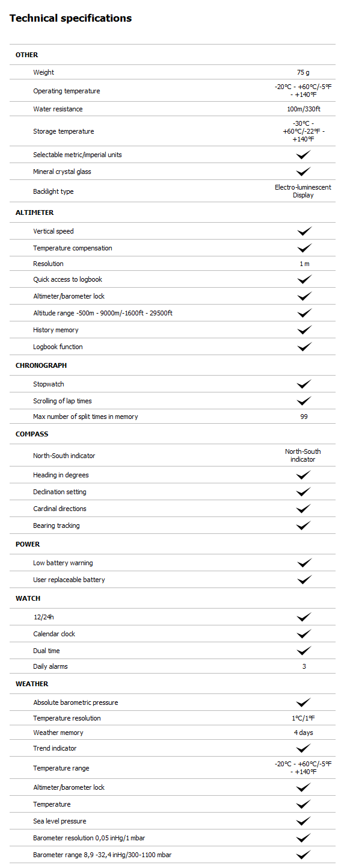
Task: Click the Heading in degrees checkmark
Action: 304,475
